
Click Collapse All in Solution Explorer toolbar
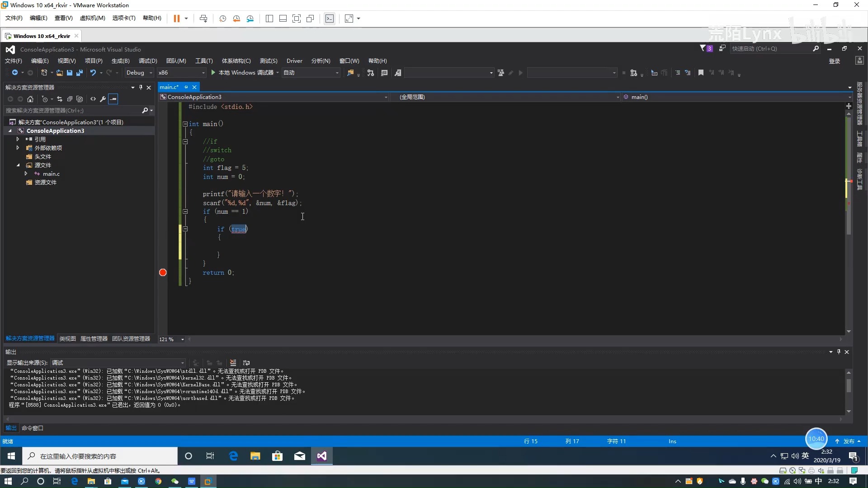[x=70, y=99]
